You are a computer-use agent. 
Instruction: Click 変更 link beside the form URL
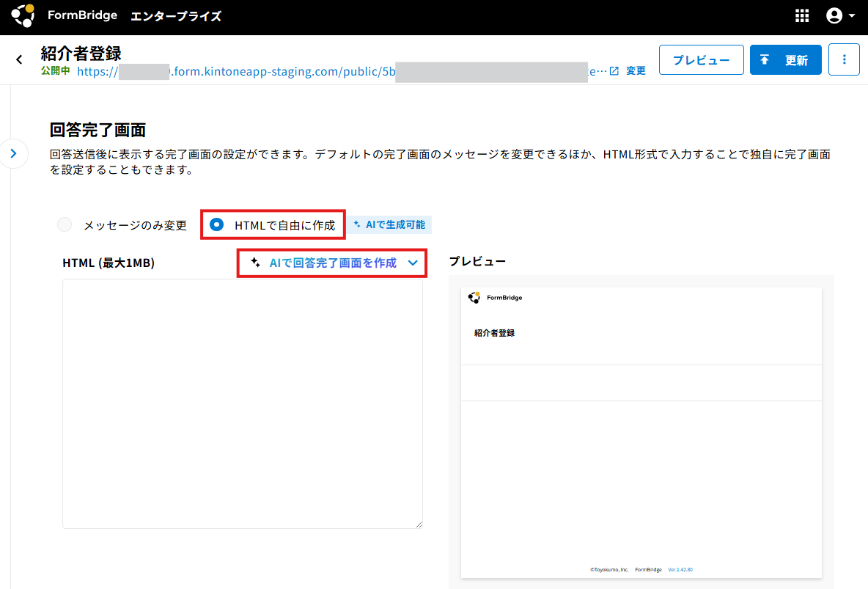tap(636, 71)
